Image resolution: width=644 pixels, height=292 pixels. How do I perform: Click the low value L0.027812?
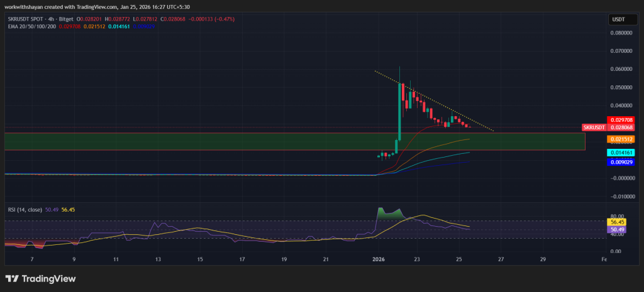pyautogui.click(x=147, y=19)
